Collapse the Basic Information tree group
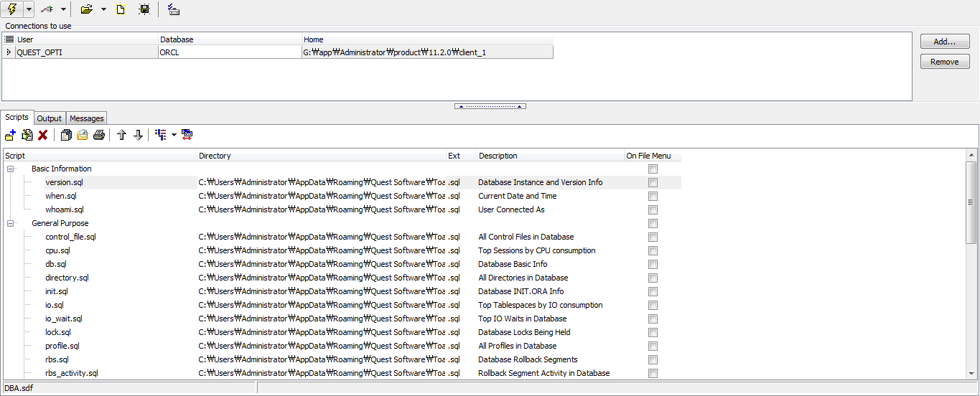The height and width of the screenshot is (396, 980). (11, 169)
